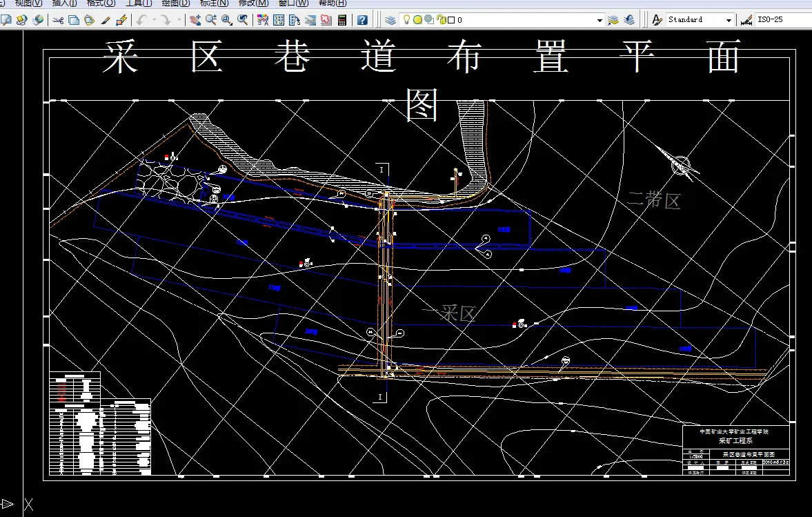Open the ISO-25 dimension style combo box
The width and height of the screenshot is (812, 517).
coord(783,20)
